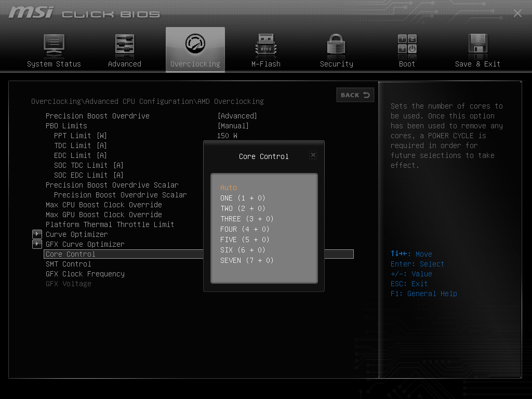This screenshot has height=399, width=532.
Task: Select Platform Thermal Throttle Limit
Action: [110, 224]
